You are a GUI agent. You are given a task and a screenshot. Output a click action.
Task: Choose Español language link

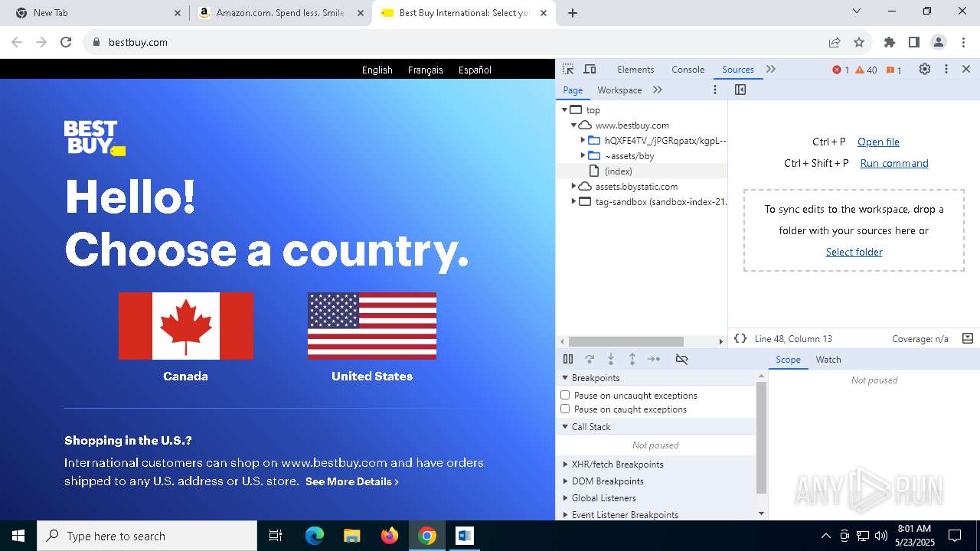tap(475, 70)
